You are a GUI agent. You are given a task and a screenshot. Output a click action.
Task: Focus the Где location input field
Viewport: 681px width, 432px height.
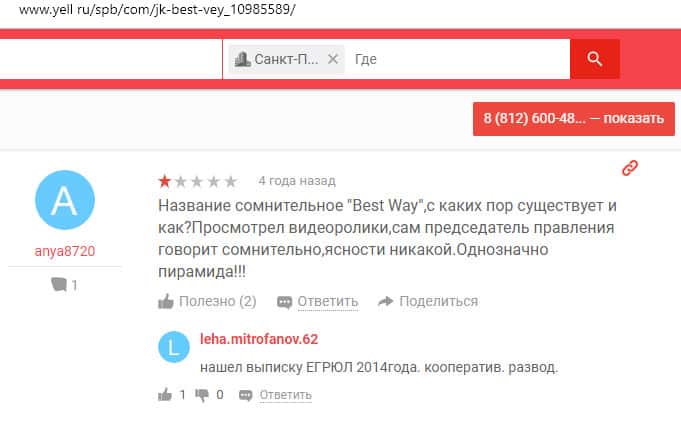pos(460,59)
